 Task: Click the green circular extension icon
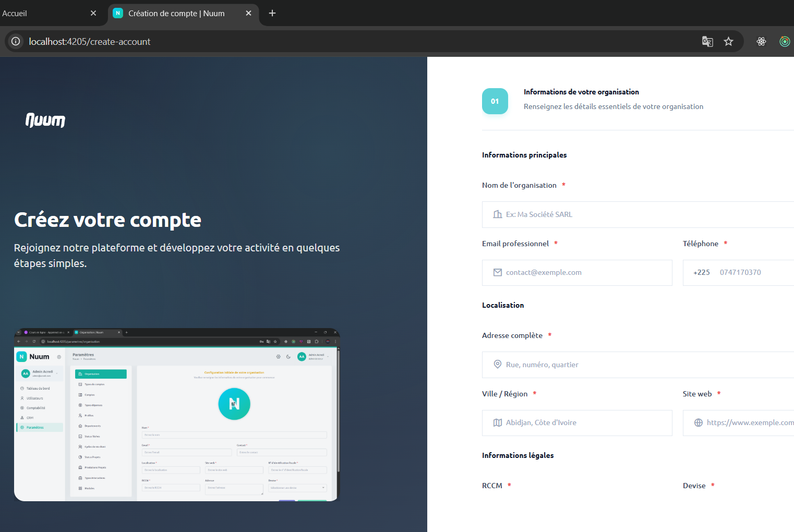(785, 42)
